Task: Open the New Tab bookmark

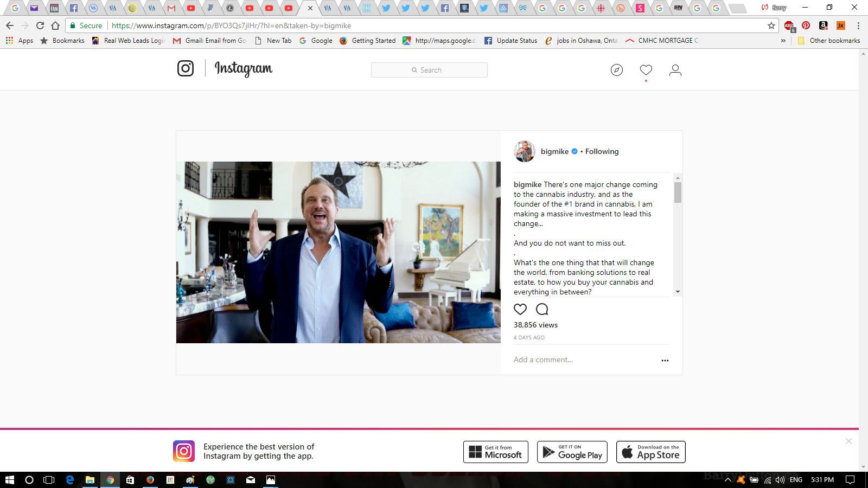Action: 273,41
